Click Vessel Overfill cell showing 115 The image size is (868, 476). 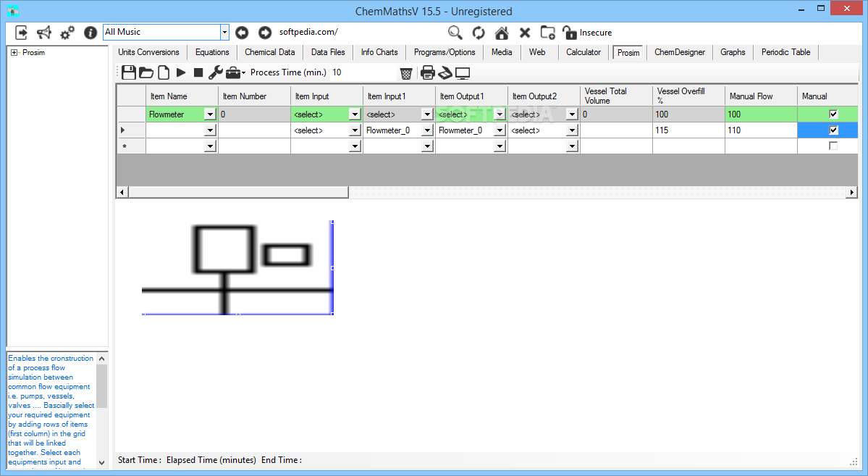click(x=688, y=130)
